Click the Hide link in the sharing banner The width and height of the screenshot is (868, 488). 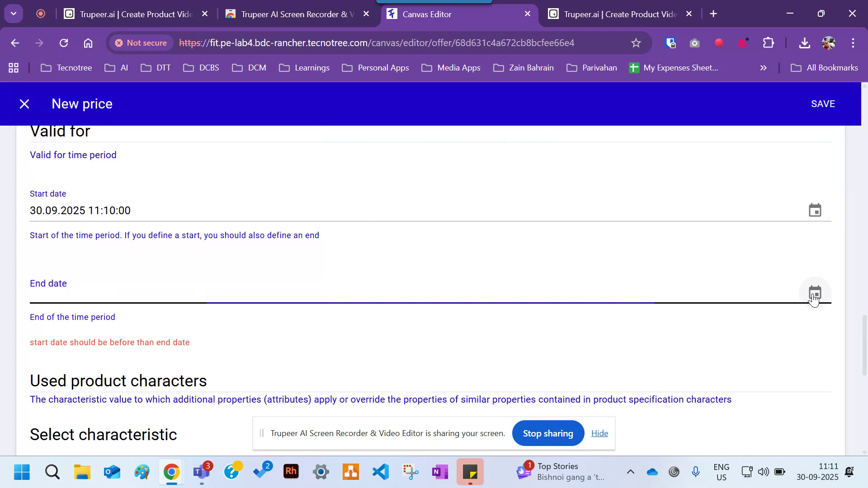tap(599, 433)
